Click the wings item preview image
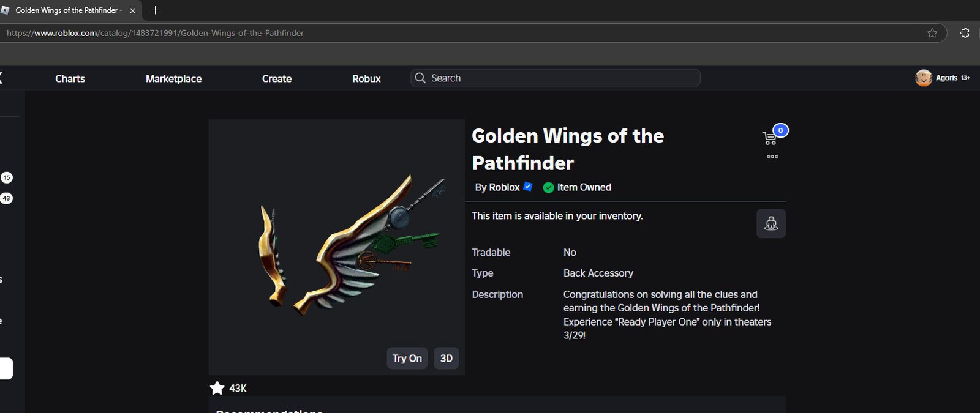Screen dimensions: 980x413 click(337, 247)
